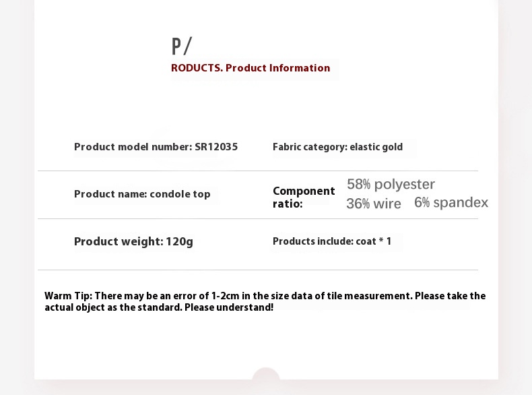Select the elastic gold fabric value
The image size is (532, 395).
coord(376,147)
